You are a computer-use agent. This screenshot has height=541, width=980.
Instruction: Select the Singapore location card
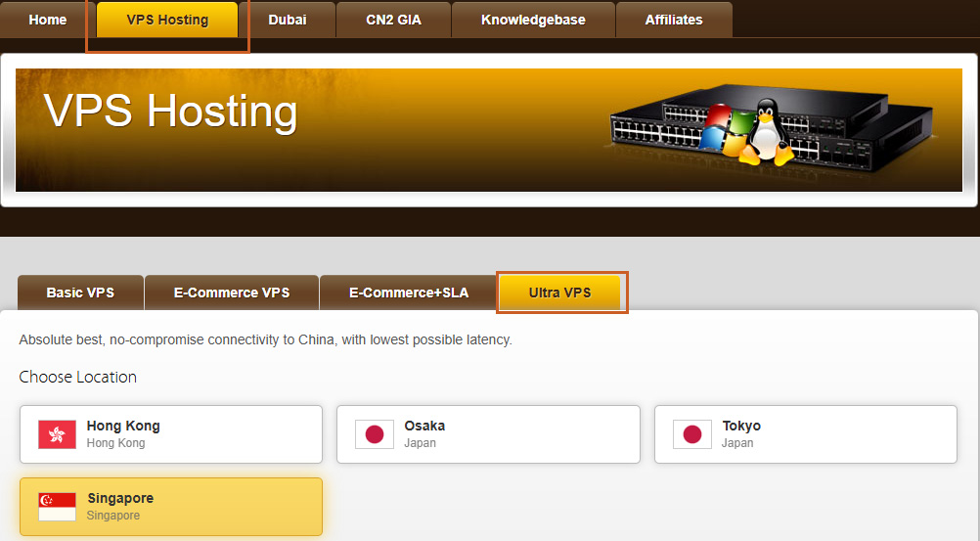pos(170,507)
